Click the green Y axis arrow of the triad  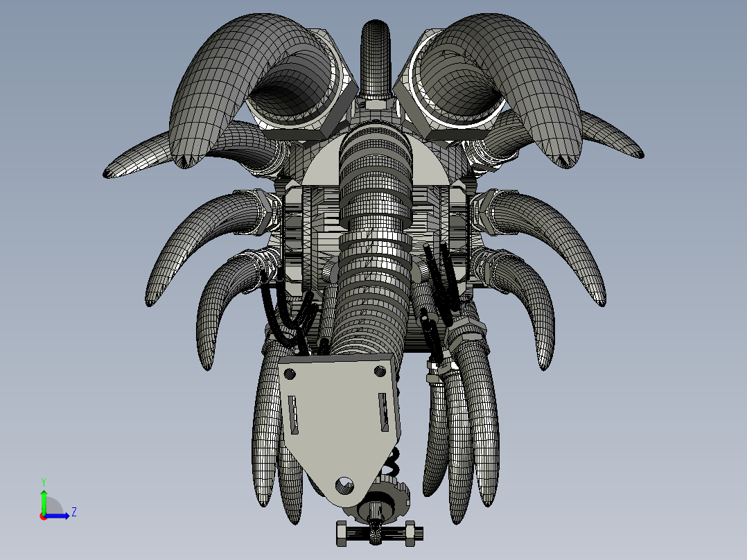[44, 501]
